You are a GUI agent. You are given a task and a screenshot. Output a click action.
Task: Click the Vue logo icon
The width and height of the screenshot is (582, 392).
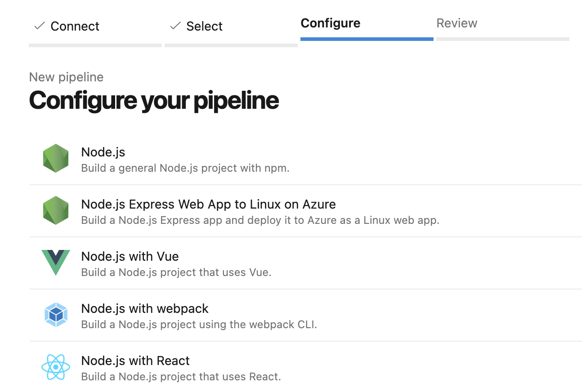pyautogui.click(x=56, y=263)
